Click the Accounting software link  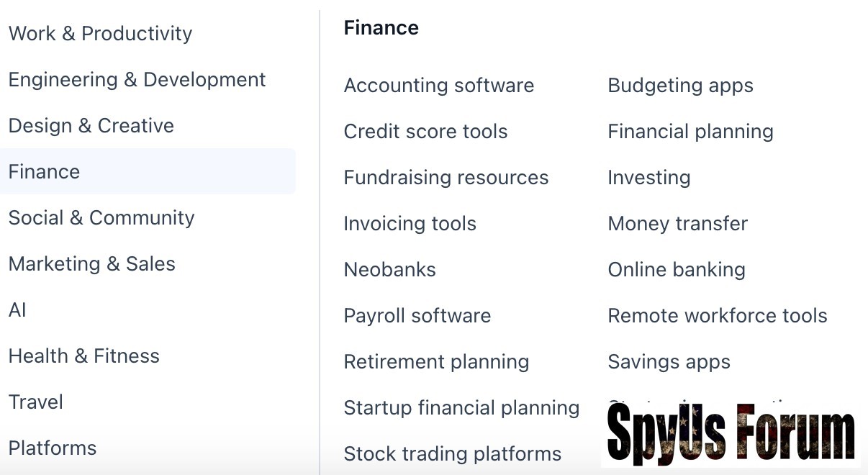439,86
